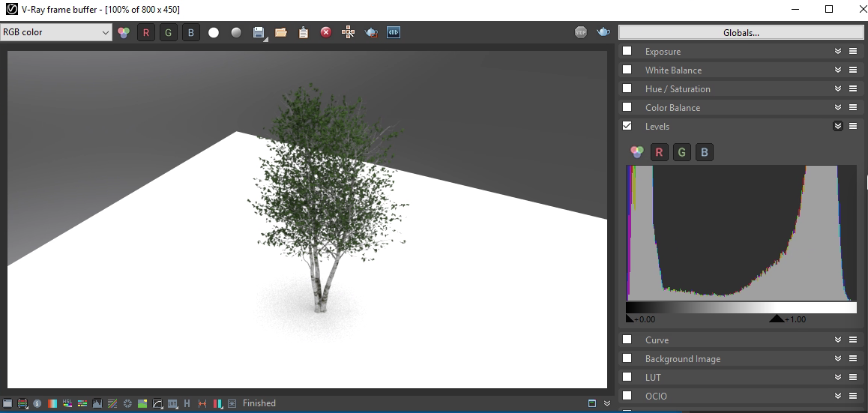Enable the Hue / Saturation checkbox
This screenshot has width=868, height=413.
pos(627,88)
